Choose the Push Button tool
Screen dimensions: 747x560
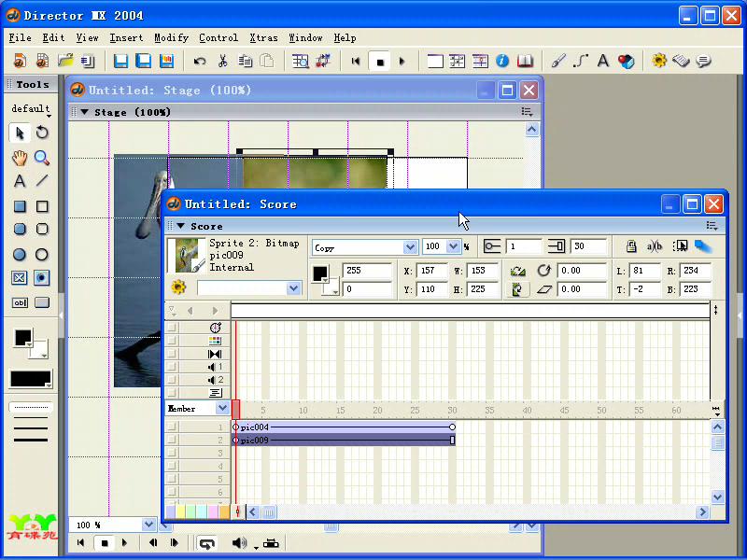point(42,302)
